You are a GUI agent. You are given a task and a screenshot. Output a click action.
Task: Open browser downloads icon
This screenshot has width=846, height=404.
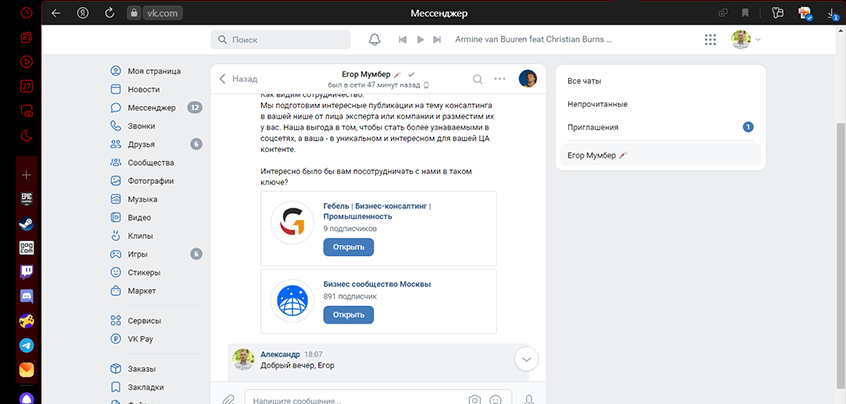pyautogui.click(x=833, y=13)
